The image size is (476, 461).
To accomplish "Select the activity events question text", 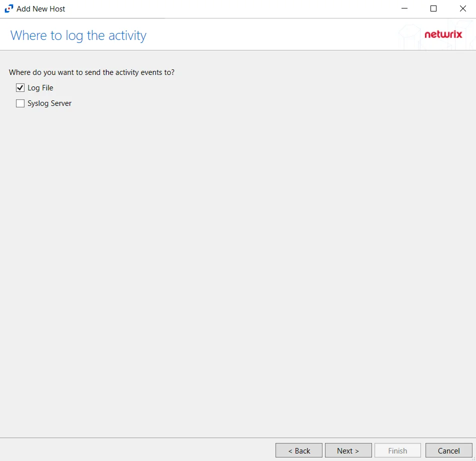I will pos(91,72).
